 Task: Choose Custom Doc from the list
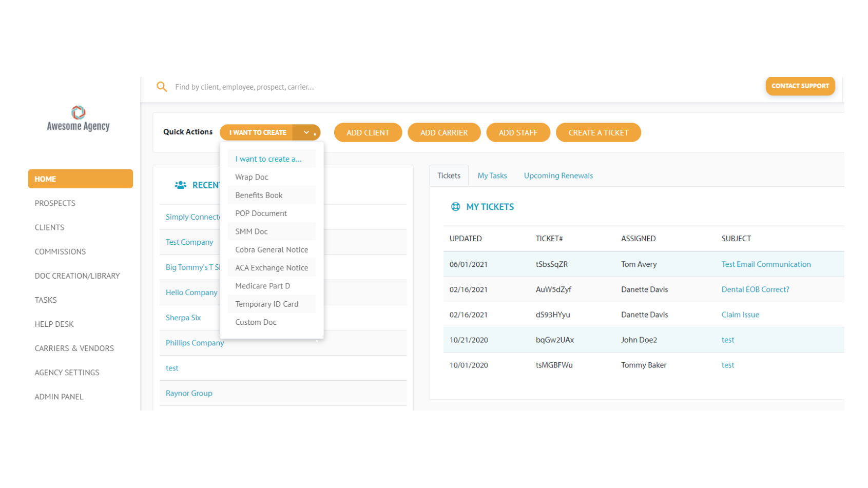[x=256, y=322]
